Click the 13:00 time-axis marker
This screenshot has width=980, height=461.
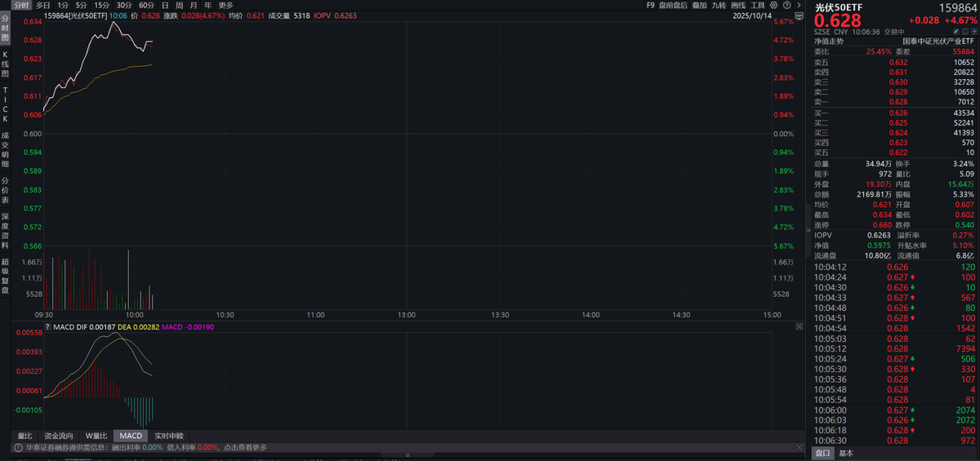[x=407, y=315]
